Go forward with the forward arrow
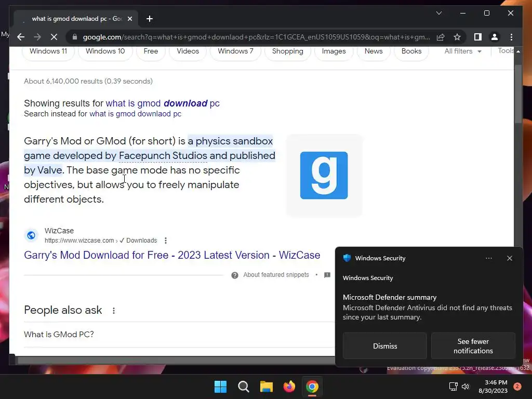 click(x=37, y=37)
